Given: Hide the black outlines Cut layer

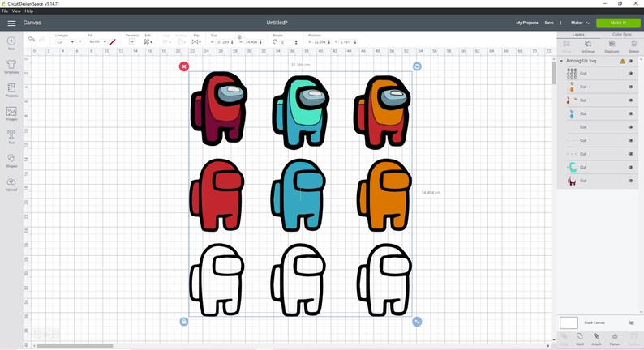Looking at the screenshot, I should (x=631, y=74).
